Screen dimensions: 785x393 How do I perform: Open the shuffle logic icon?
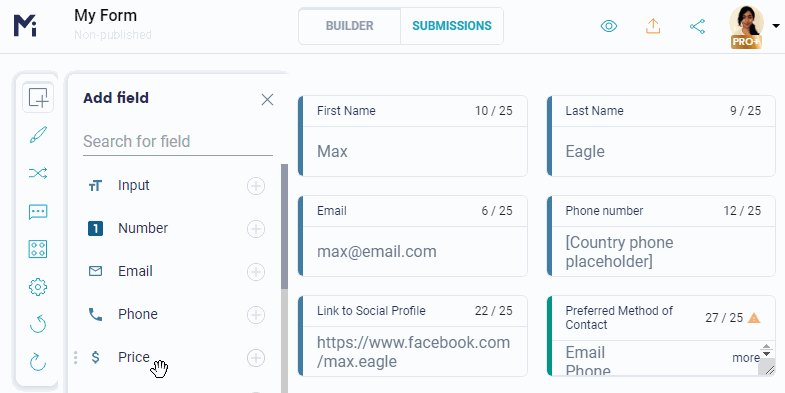(x=38, y=173)
